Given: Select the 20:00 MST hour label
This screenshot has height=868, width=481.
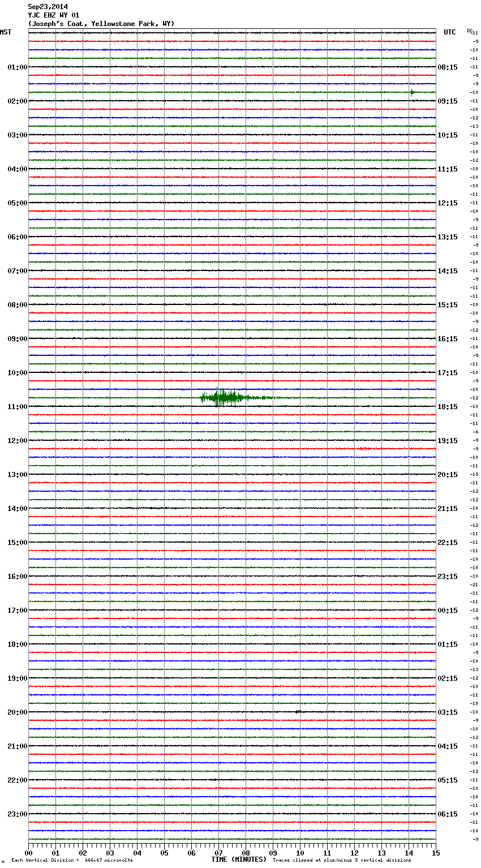Looking at the screenshot, I should [18, 712].
